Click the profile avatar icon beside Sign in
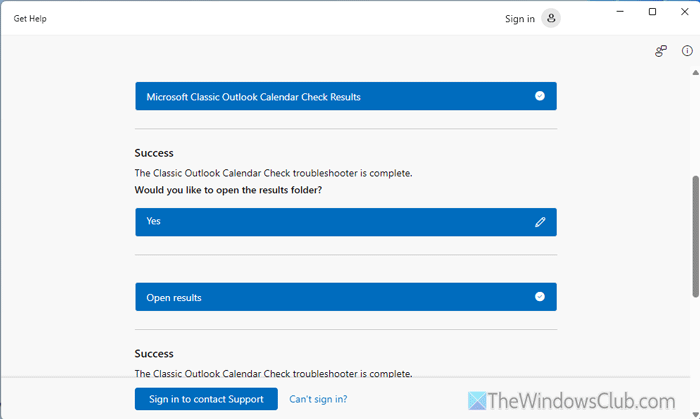 (x=551, y=18)
